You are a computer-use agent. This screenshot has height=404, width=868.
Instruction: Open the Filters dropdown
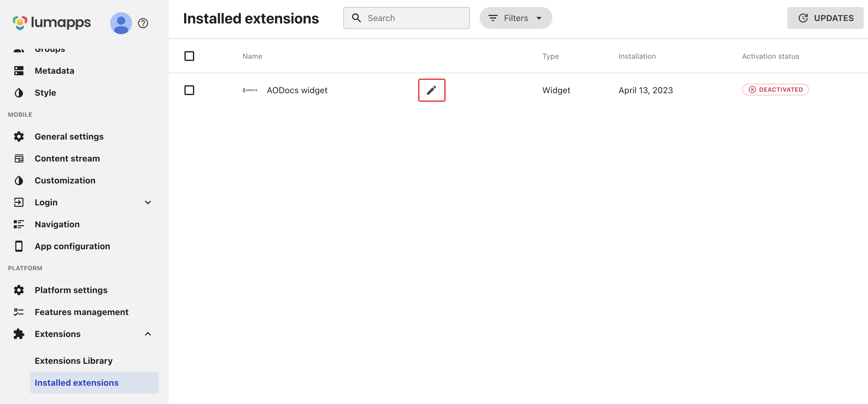tap(516, 18)
